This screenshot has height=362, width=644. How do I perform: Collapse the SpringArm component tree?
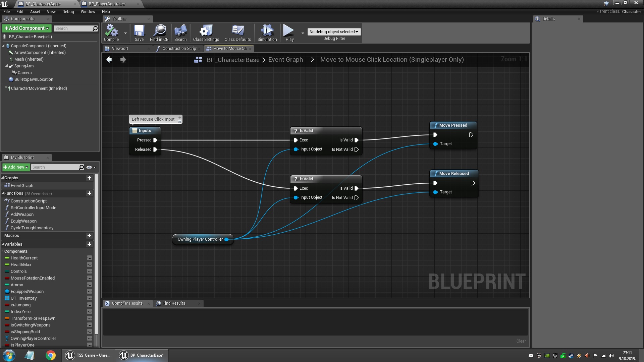(x=7, y=66)
